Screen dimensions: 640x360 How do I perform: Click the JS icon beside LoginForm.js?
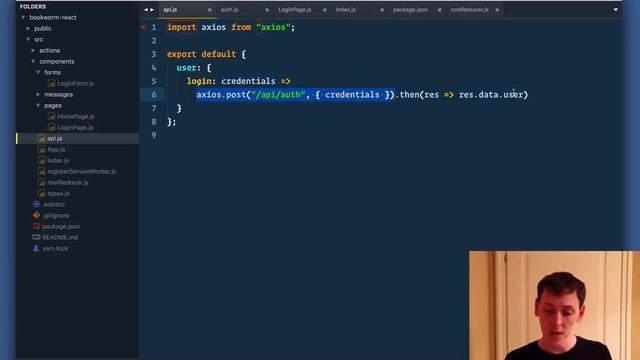[51, 84]
